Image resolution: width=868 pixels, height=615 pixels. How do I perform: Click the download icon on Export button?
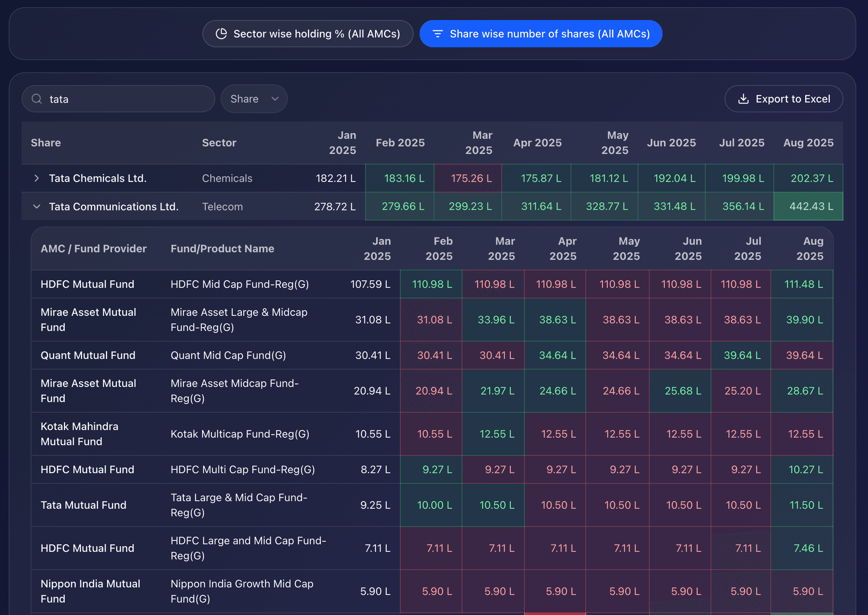[x=744, y=99]
